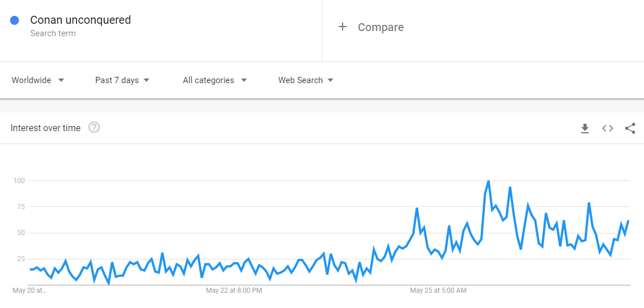Click the plus icon beside Compare
The width and height of the screenshot is (644, 308).
tap(342, 27)
